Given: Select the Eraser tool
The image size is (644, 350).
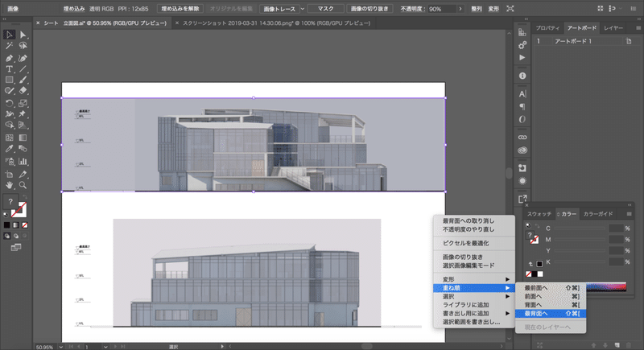Looking at the screenshot, I should click(23, 91).
